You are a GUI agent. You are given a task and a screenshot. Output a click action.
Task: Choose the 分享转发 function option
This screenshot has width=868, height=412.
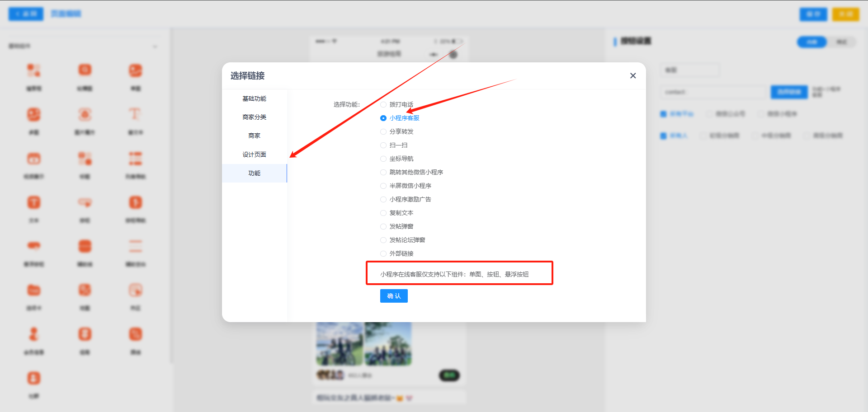383,132
